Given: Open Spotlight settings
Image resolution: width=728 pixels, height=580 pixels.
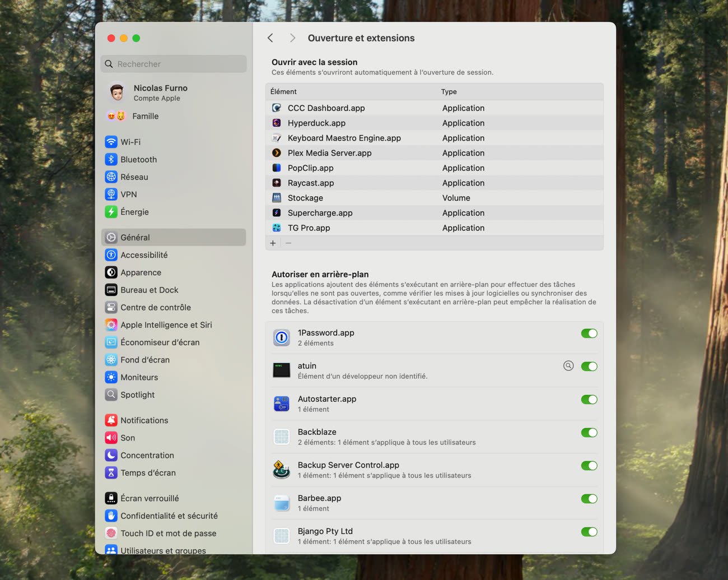Looking at the screenshot, I should point(174,395).
